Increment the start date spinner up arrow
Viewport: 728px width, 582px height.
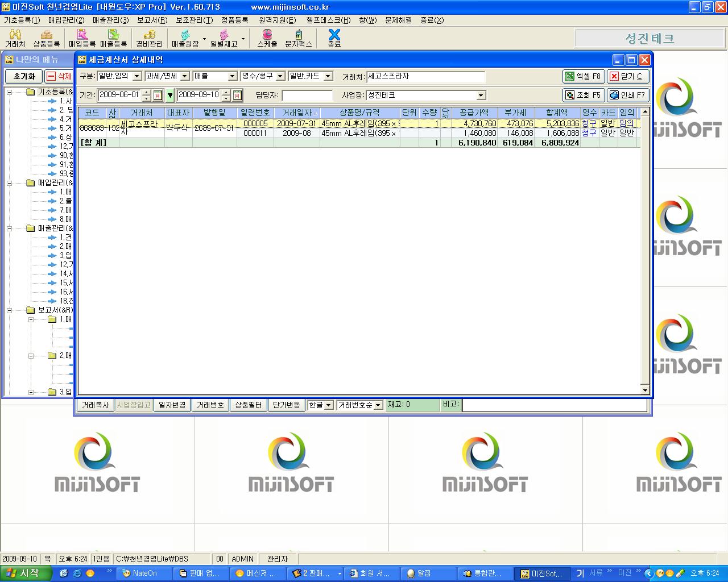click(x=147, y=93)
